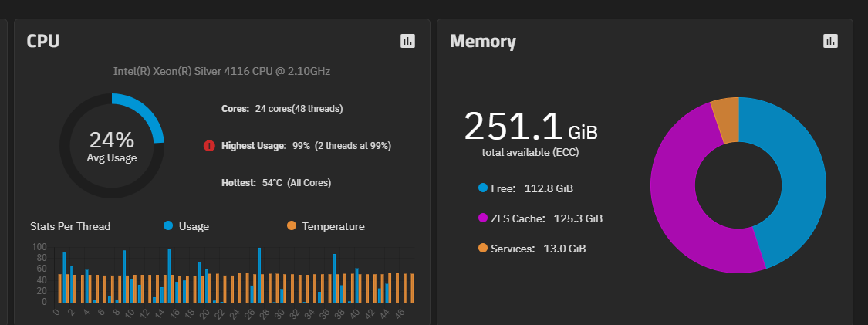Click the orange Temperature legend dot
This screenshot has width=868, height=325.
pos(292,226)
